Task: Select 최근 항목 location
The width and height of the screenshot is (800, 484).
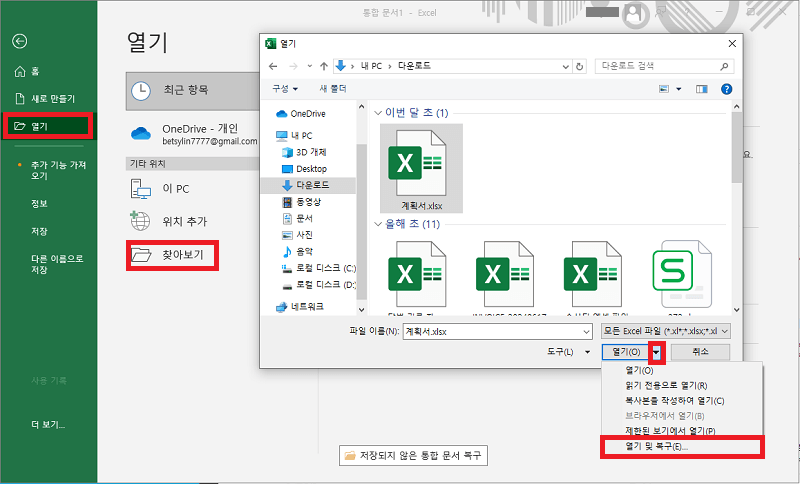Action: click(193, 91)
